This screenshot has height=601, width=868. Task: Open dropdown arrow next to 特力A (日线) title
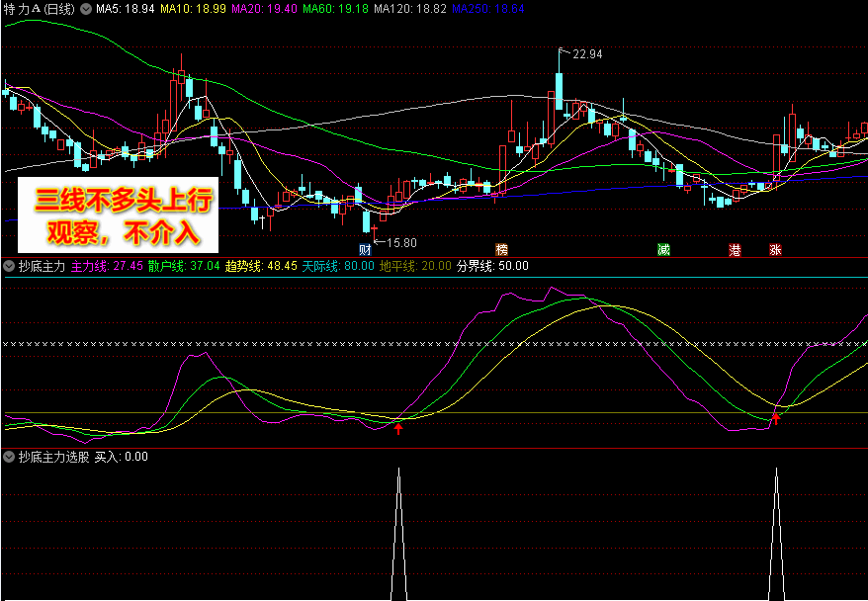pyautogui.click(x=86, y=9)
